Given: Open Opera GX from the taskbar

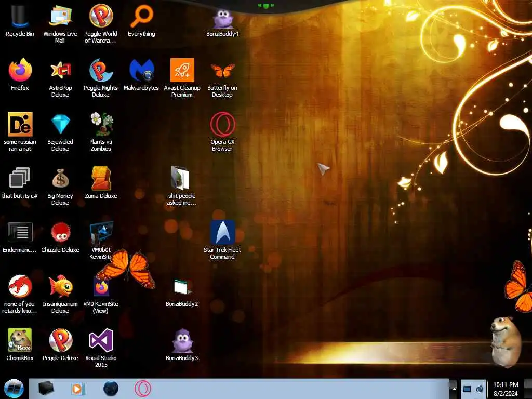Looking at the screenshot, I should point(143,389).
